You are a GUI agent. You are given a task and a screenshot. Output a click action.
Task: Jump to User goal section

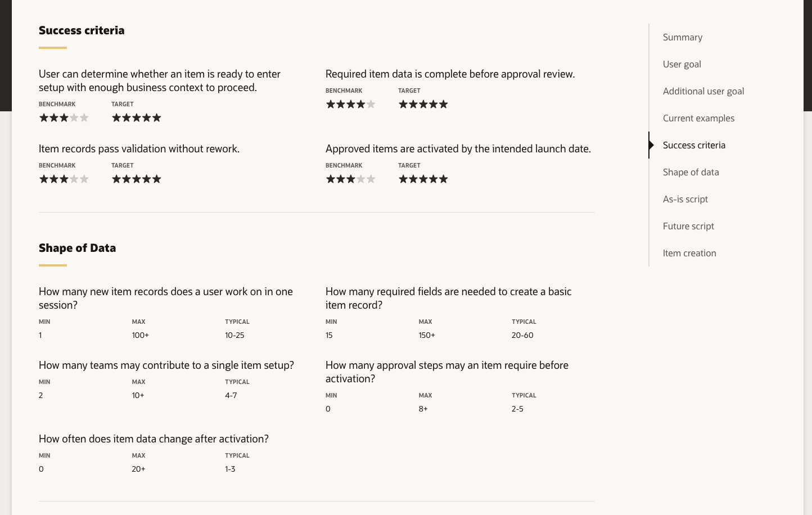click(x=682, y=64)
